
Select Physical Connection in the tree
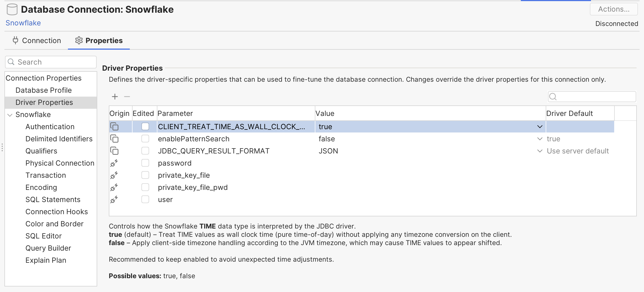pyautogui.click(x=60, y=163)
